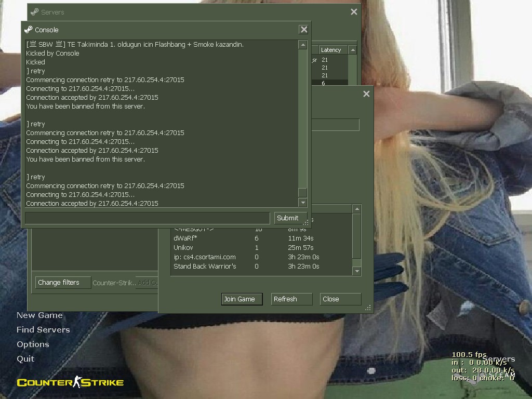Select 'Stand Back Warrior's' player row

[261, 267]
